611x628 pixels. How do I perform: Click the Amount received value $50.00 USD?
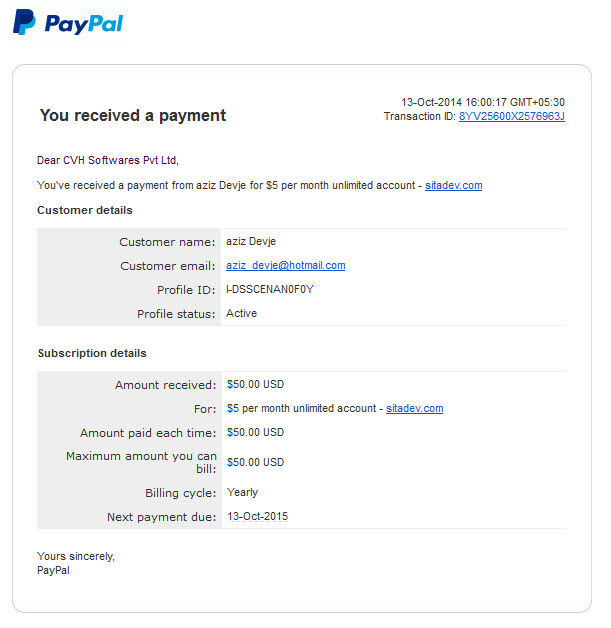click(255, 384)
